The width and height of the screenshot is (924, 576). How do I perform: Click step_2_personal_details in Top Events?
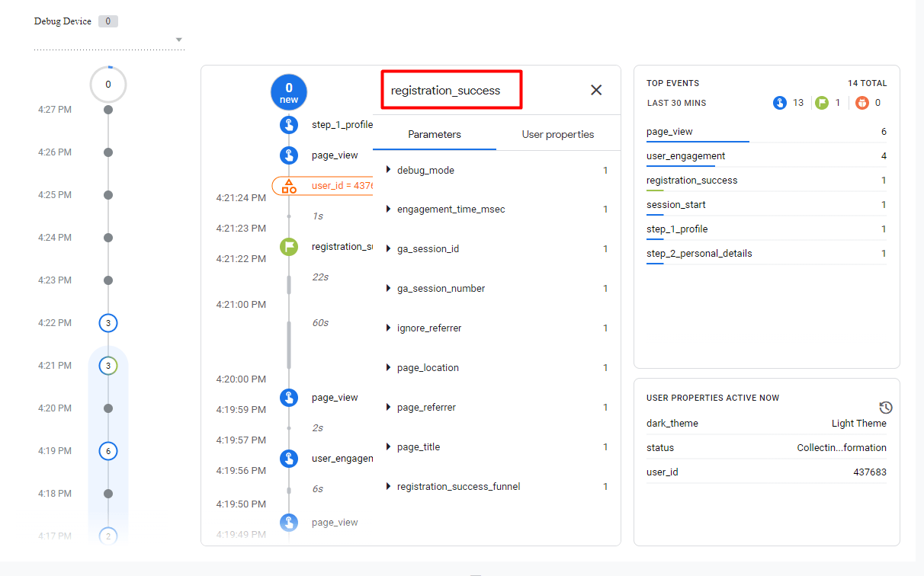click(699, 254)
